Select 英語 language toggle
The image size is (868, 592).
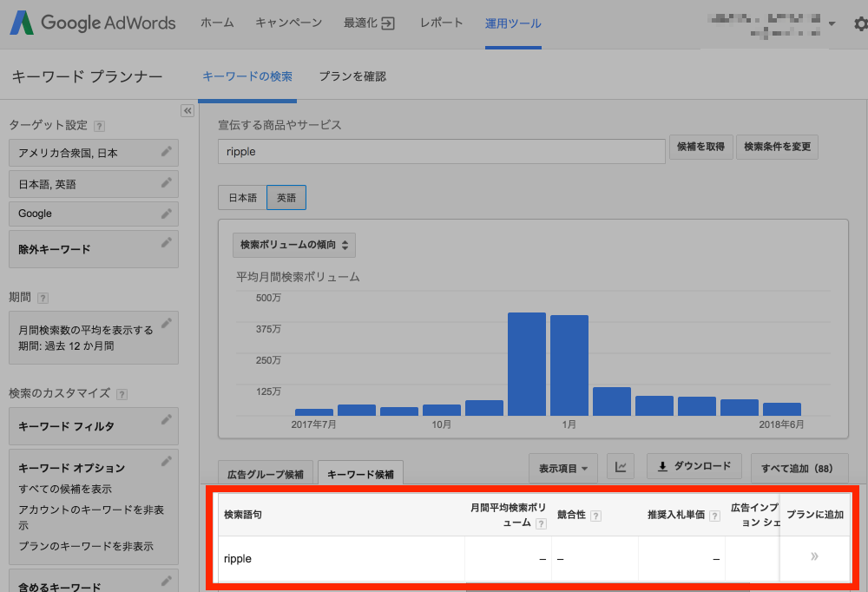(x=286, y=198)
